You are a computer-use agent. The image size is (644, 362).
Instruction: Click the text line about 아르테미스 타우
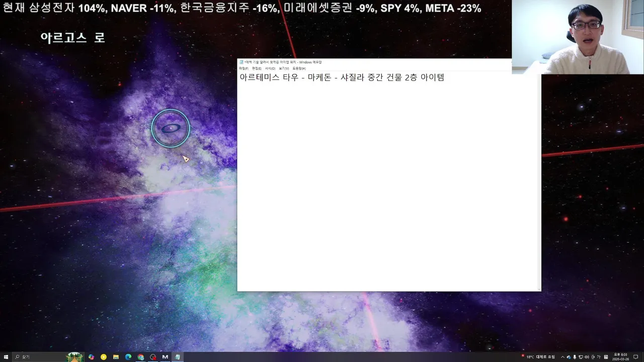pos(342,77)
